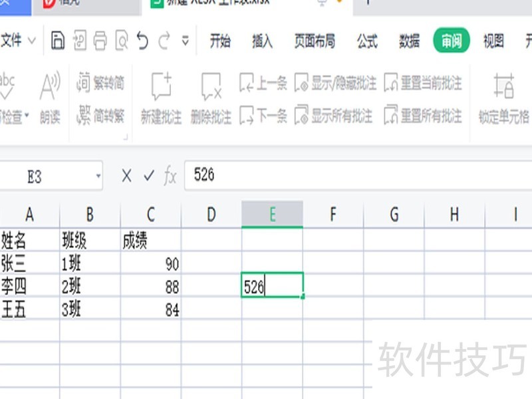This screenshot has width=532, height=399.
Task: Select the 审阅 tab
Action: tap(452, 41)
